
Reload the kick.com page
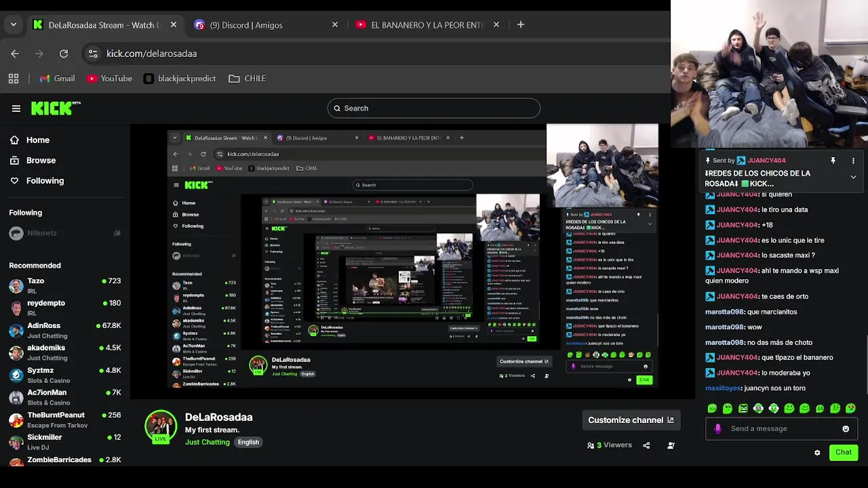pos(64,54)
